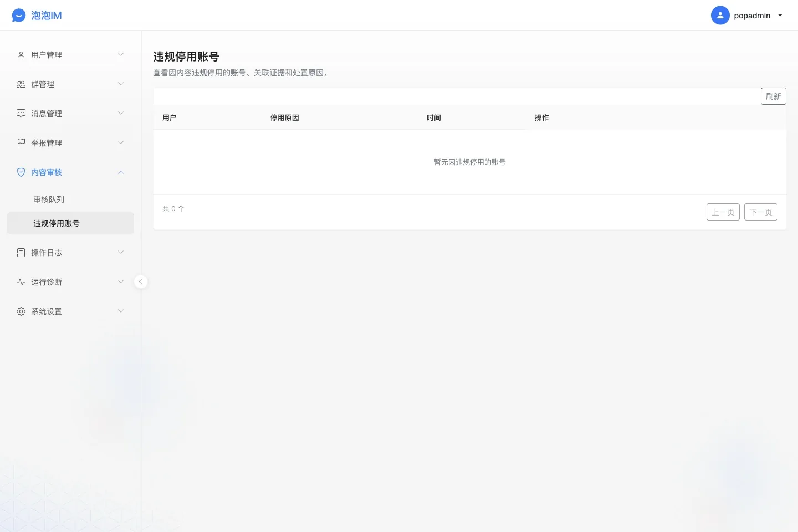
Task: Collapse the sidebar with the arrow button
Action: (x=141, y=282)
